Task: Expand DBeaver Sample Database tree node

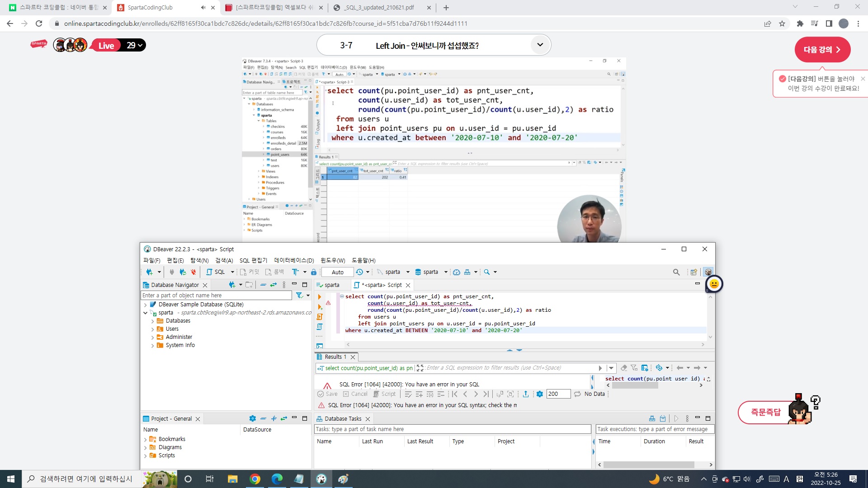Action: pyautogui.click(x=145, y=305)
